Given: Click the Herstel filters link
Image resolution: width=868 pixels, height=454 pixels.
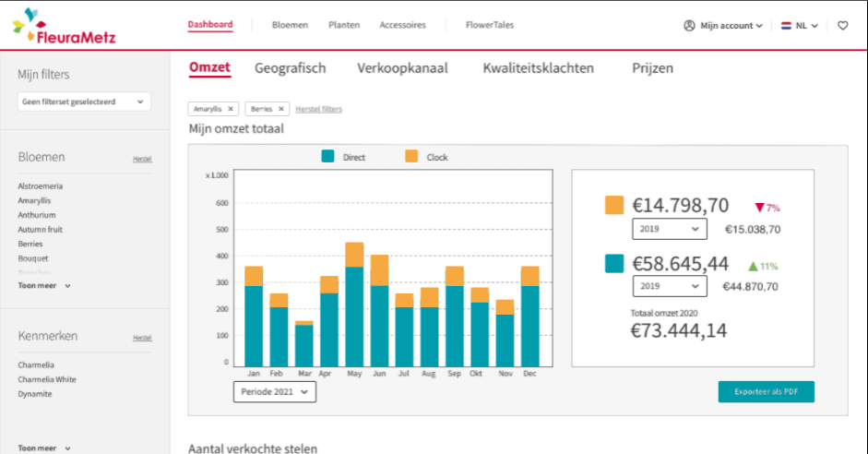Looking at the screenshot, I should pos(319,109).
